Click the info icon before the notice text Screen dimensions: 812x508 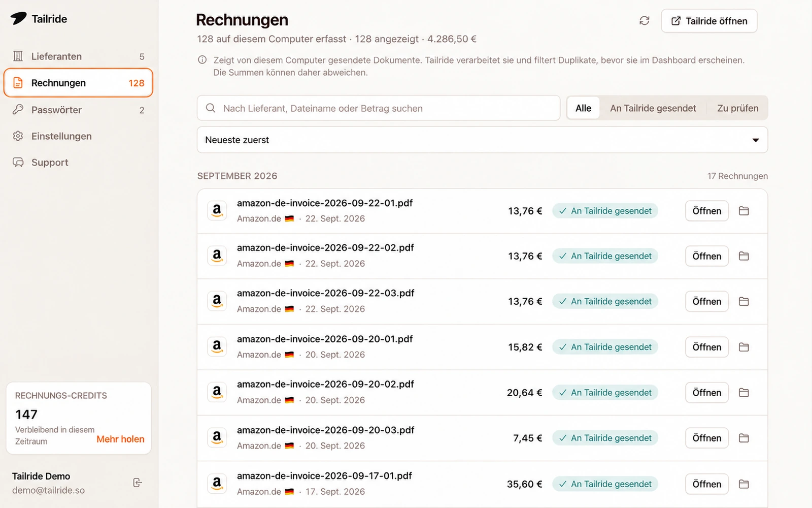202,60
